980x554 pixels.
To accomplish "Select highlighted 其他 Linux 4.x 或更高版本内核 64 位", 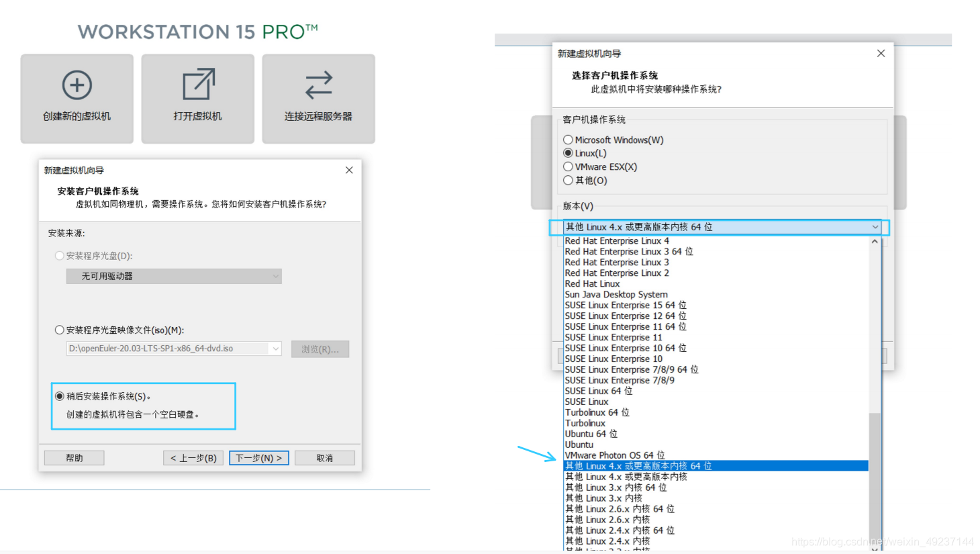I will click(716, 466).
